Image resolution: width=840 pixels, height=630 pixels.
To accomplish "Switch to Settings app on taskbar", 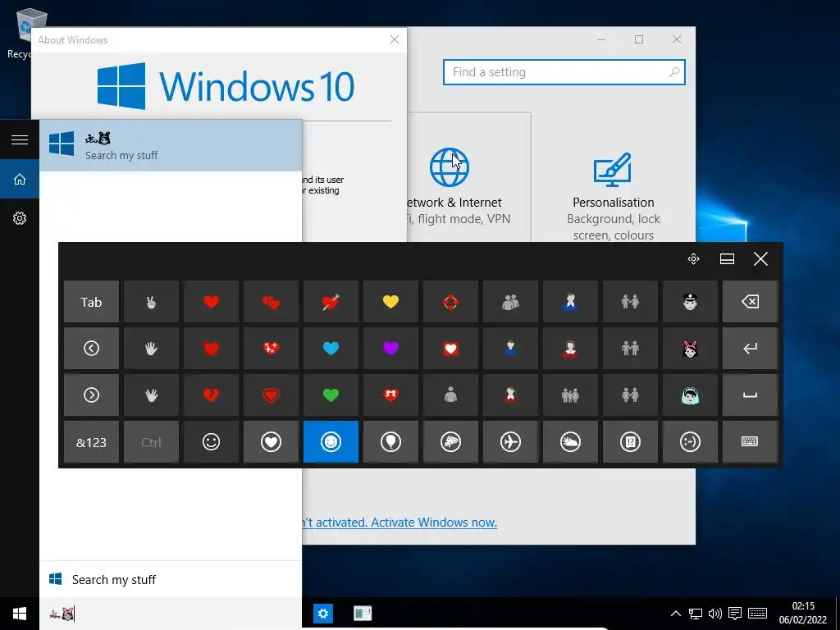I will (323, 614).
